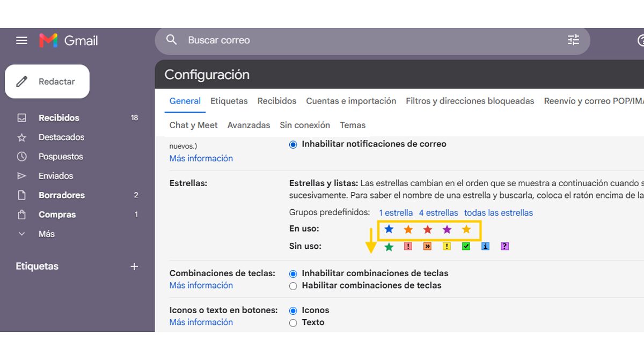Create new label with plus icon

pos(134,267)
